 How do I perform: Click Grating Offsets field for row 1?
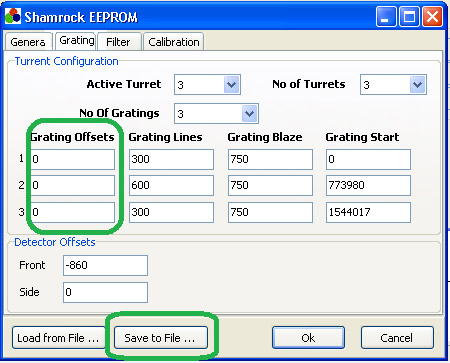73,159
